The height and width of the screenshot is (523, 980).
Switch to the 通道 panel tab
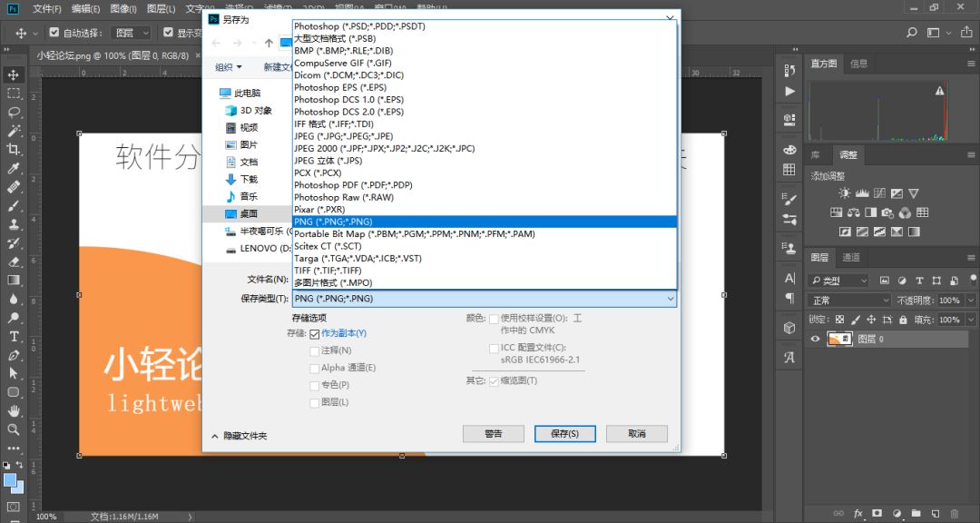point(850,256)
